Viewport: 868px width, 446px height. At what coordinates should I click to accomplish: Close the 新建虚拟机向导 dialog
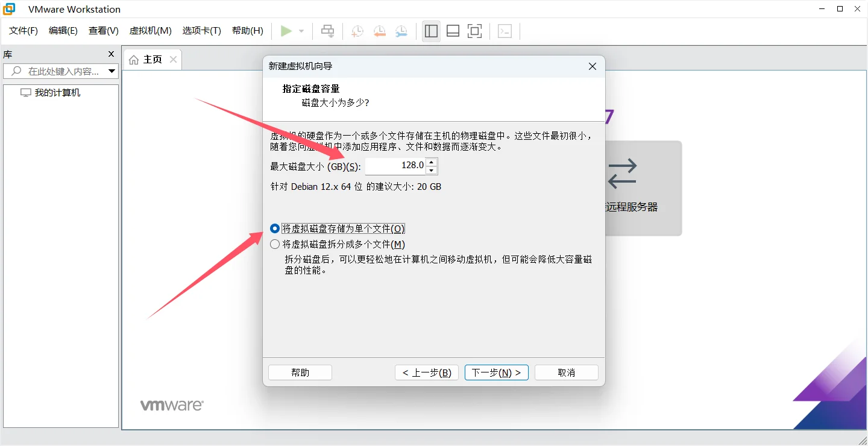pyautogui.click(x=593, y=66)
